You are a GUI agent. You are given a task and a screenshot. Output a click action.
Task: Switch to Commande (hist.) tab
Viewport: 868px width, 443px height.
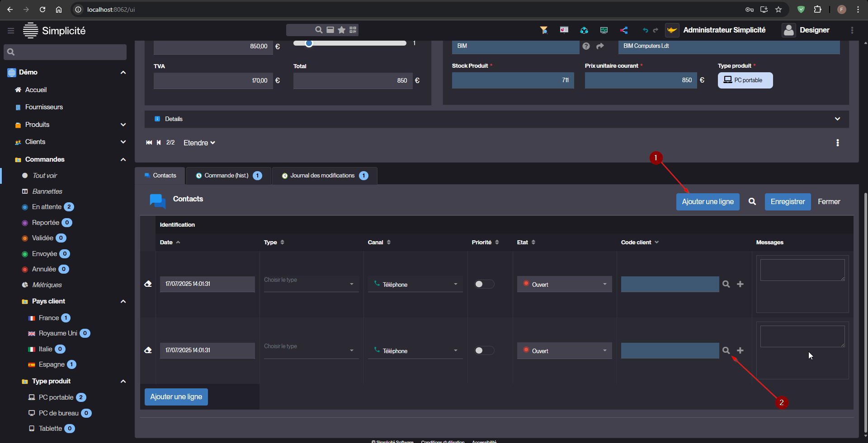tap(226, 176)
